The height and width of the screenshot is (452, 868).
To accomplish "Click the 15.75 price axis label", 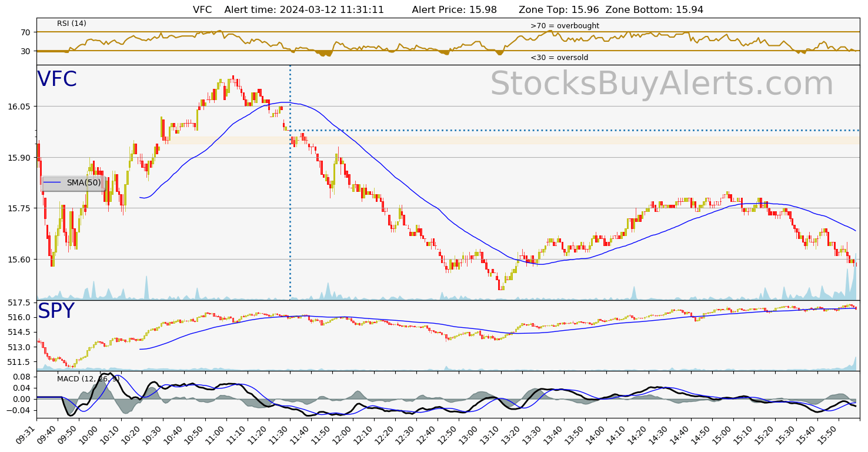I will [20, 208].
